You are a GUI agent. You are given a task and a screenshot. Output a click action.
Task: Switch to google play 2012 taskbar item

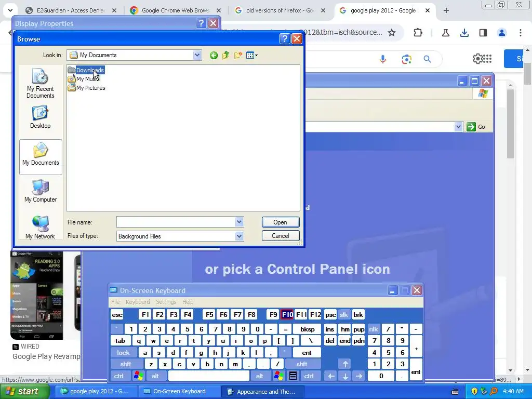tap(96, 392)
